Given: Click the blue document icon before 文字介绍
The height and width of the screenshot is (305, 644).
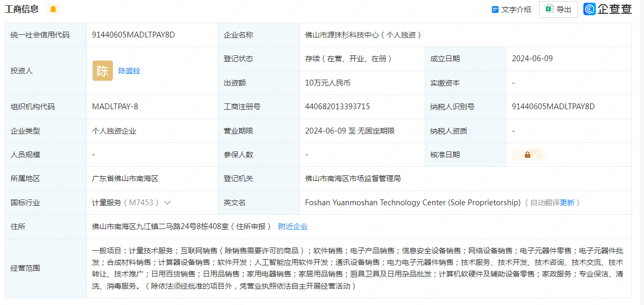Looking at the screenshot, I should click(x=494, y=9).
